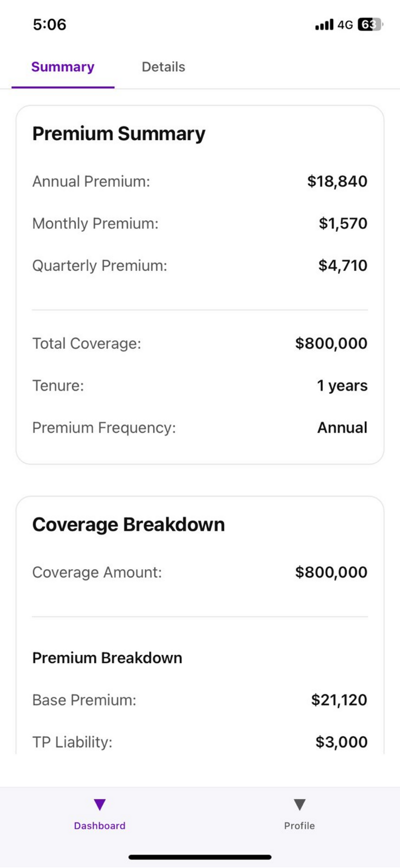Tap the cellular signal bars icon

[324, 25]
